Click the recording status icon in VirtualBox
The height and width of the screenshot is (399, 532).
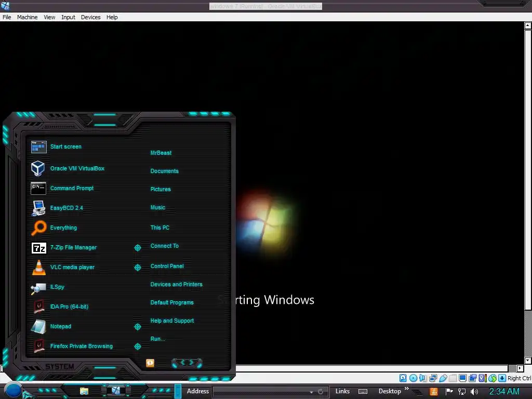pyautogui.click(x=472, y=378)
